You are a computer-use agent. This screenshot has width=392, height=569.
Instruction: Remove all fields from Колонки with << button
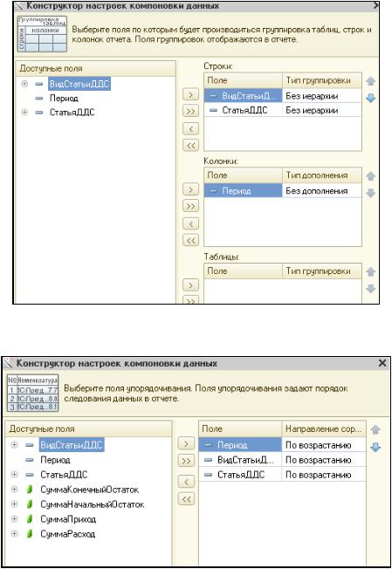point(190,240)
